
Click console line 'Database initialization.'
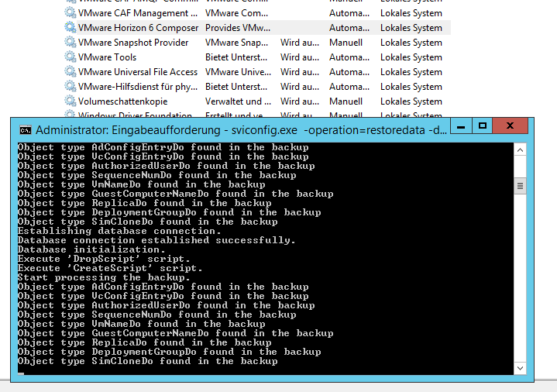pos(91,249)
